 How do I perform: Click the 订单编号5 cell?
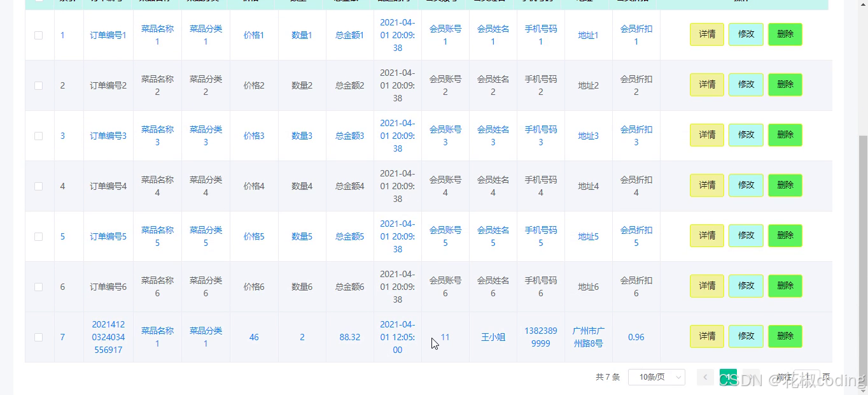[108, 236]
